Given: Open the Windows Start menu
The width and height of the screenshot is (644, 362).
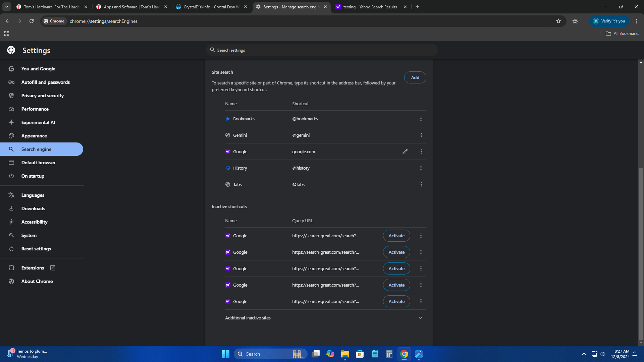Looking at the screenshot, I should click(x=225, y=354).
